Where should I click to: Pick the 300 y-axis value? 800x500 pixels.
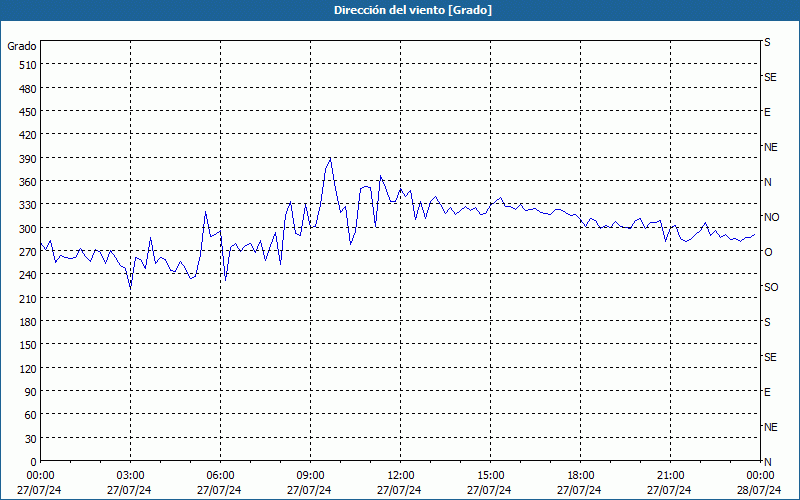pos(28,229)
